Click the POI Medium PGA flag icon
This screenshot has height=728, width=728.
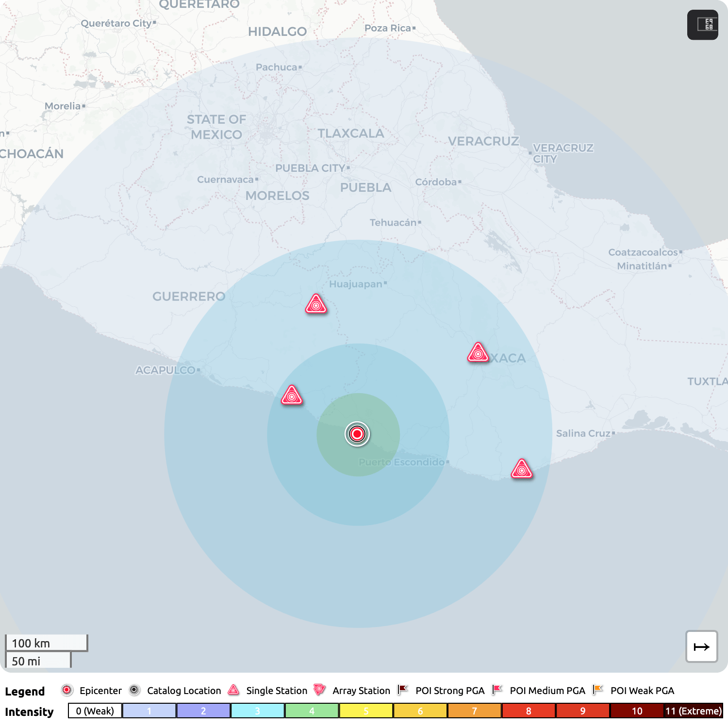[x=497, y=690]
